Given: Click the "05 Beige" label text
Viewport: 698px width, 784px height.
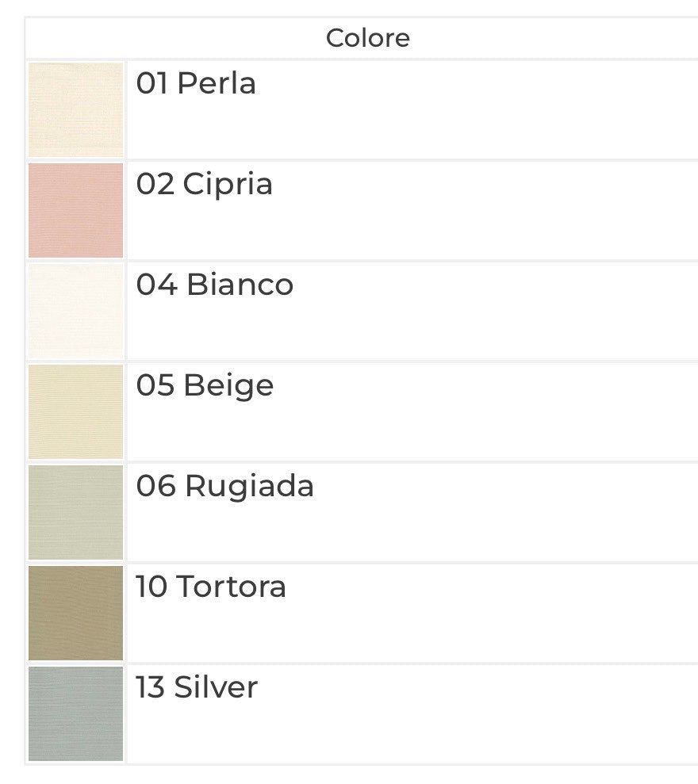Looking at the screenshot, I should pos(205,385).
